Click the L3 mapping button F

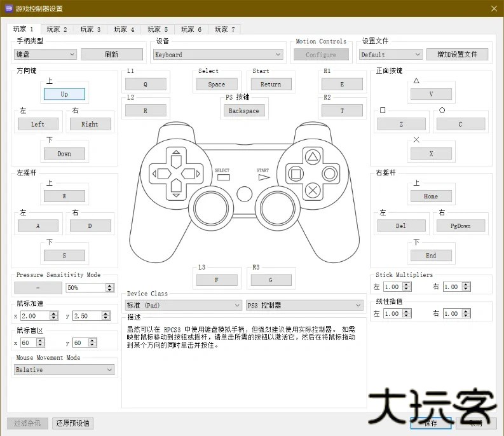217,280
